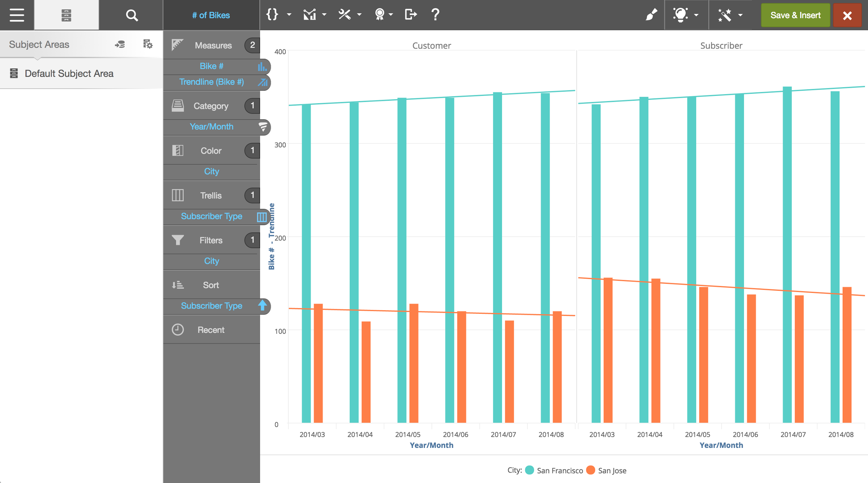Screen dimensions: 868x483
Task: Select Default Subject Area item
Action: click(69, 73)
